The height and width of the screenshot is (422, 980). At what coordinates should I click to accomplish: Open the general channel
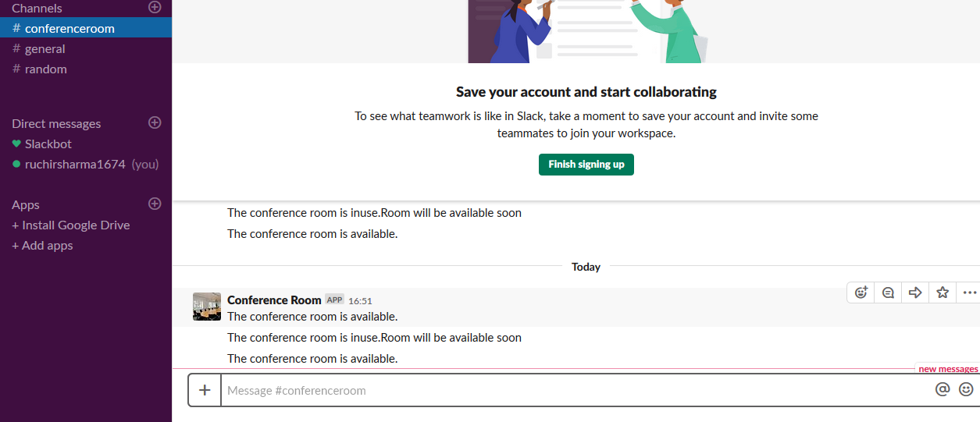tap(45, 48)
